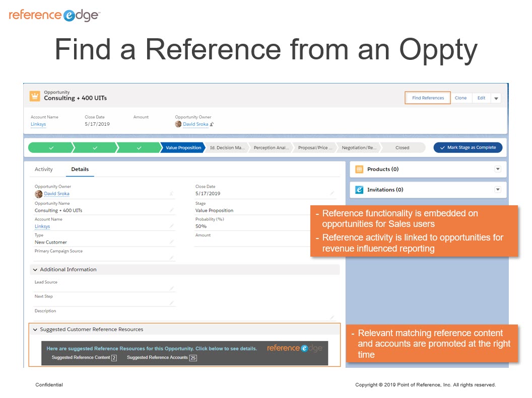This screenshot has width=532, height=398.
Task: Click David Sroka's avatar in header
Action: pos(178,124)
